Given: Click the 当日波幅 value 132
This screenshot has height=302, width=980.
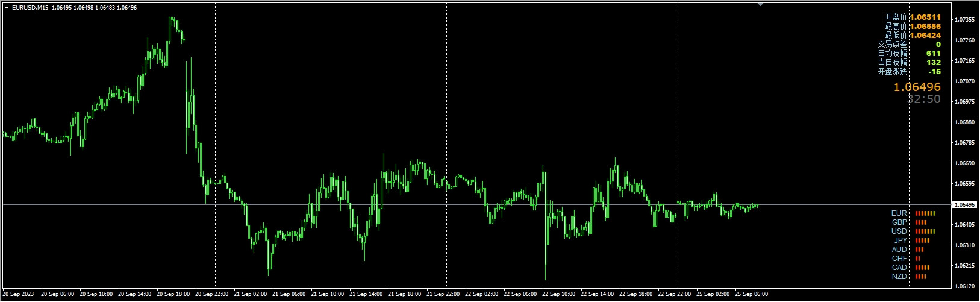Looking at the screenshot, I should pyautogui.click(x=933, y=63).
